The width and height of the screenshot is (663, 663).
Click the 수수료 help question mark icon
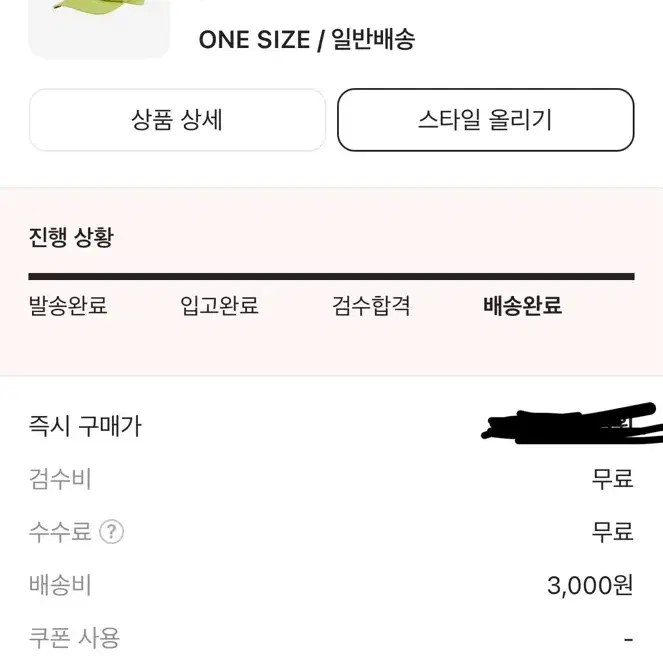click(112, 531)
